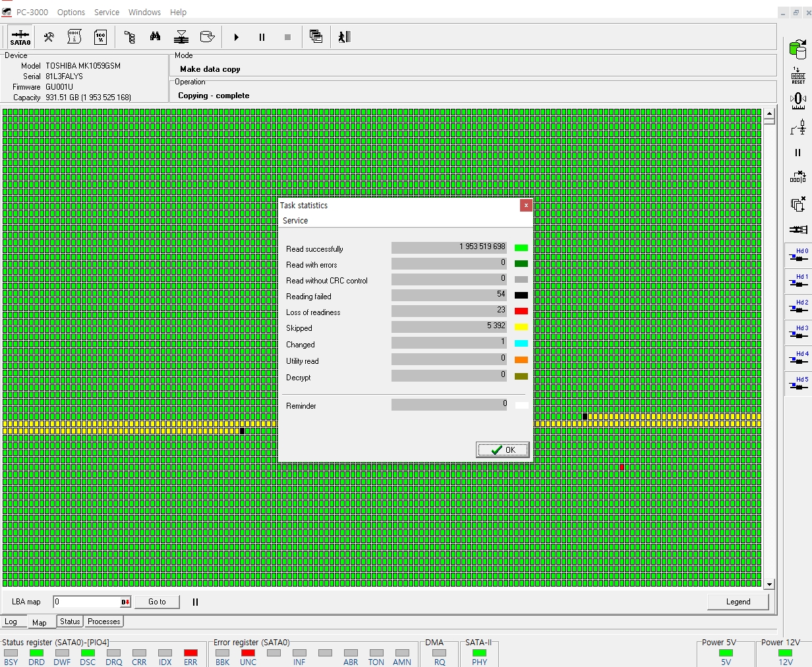Click the green disk copy icon
812x667 pixels.
coord(797,49)
